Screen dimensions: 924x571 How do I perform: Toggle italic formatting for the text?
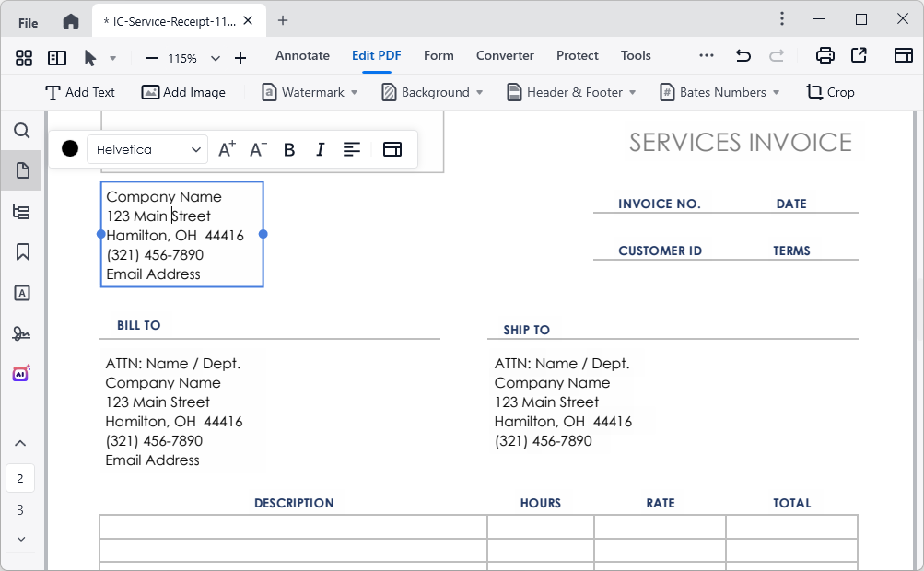tap(319, 148)
